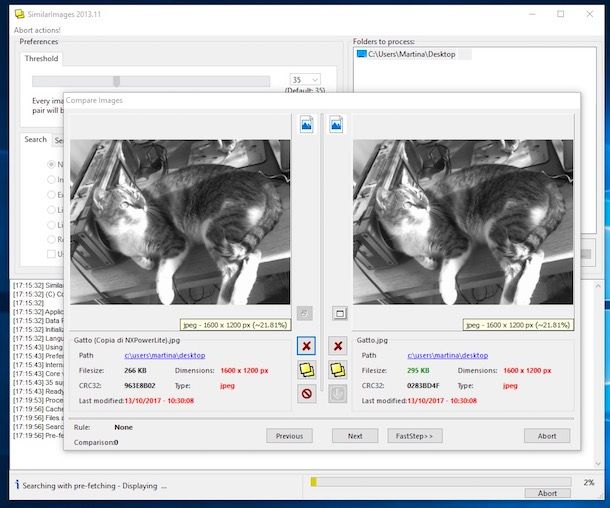Screen dimensions: 610x508
Task: Delete Gatto.jpg using the right red X
Action: pyautogui.click(x=338, y=346)
